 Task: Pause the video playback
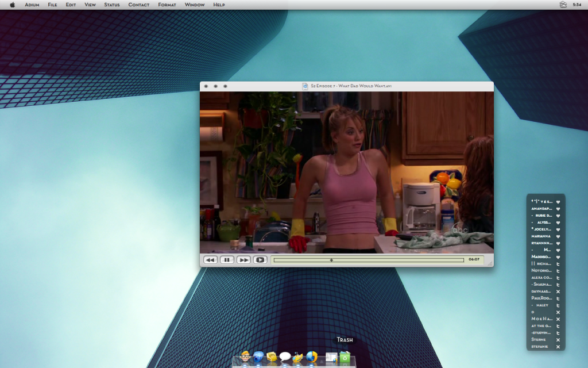pos(227,260)
